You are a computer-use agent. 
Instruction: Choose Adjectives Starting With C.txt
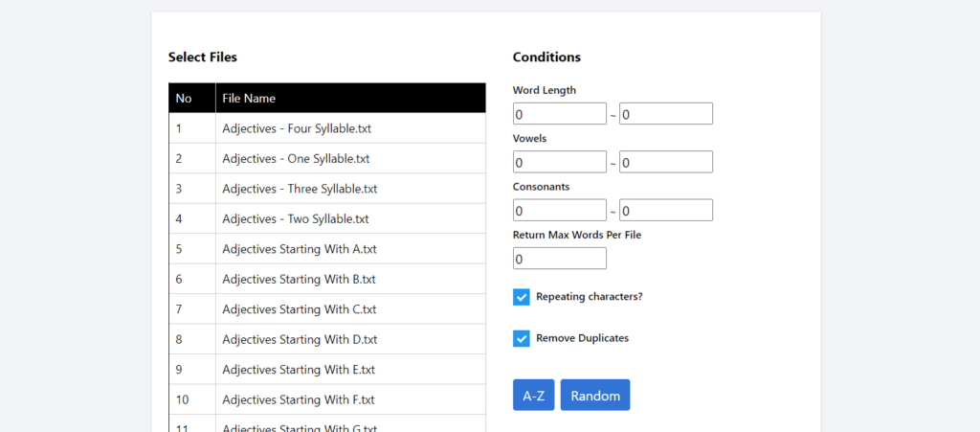tap(300, 309)
